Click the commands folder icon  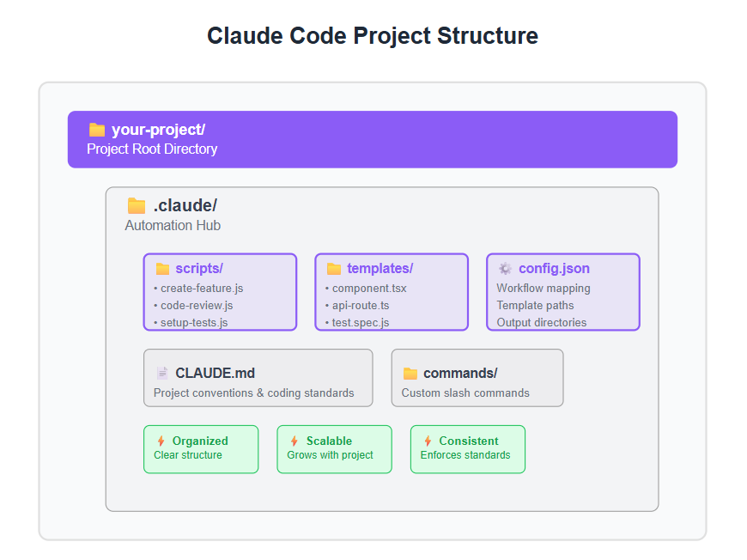point(410,373)
